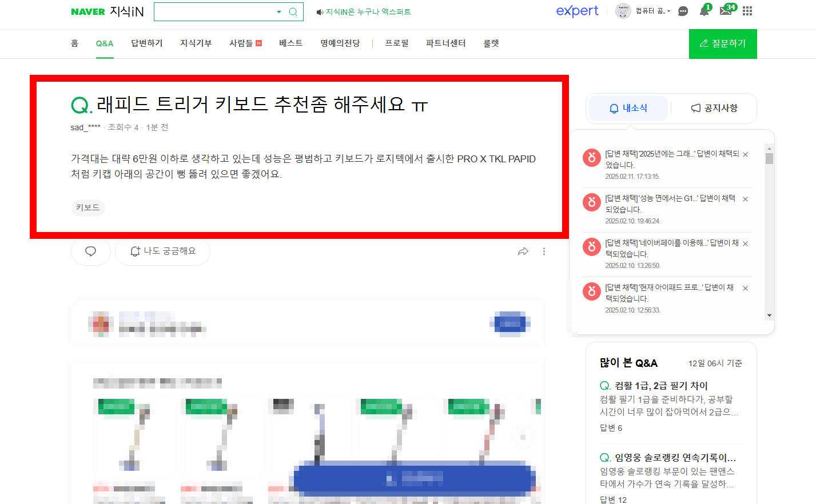Dismiss the '현재 아이패드 프로...' notification

pyautogui.click(x=746, y=289)
